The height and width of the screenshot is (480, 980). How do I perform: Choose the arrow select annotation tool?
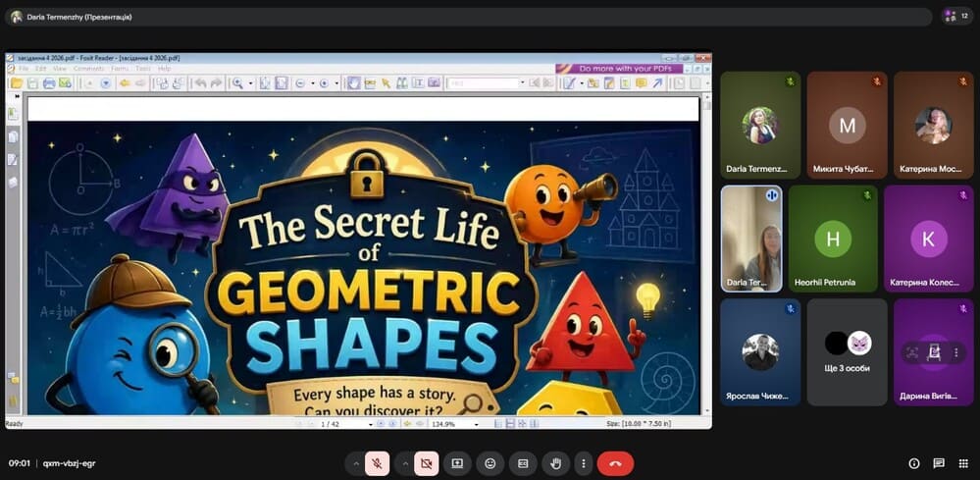point(386,83)
